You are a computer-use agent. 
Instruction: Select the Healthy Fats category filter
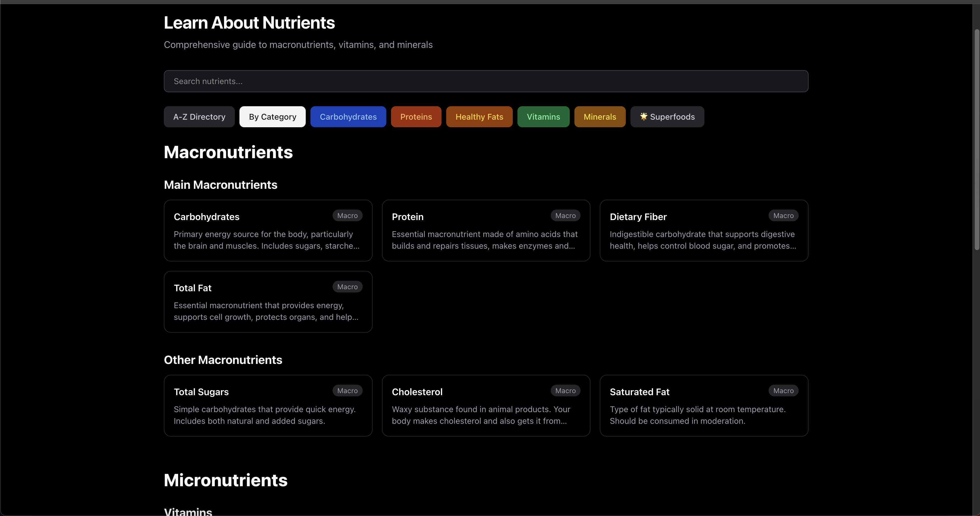point(479,116)
